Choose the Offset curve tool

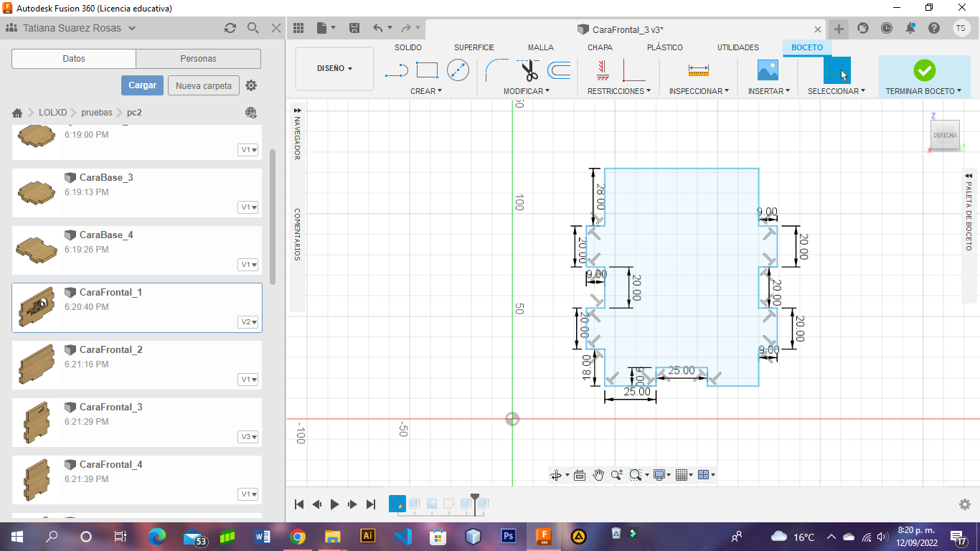tap(559, 70)
